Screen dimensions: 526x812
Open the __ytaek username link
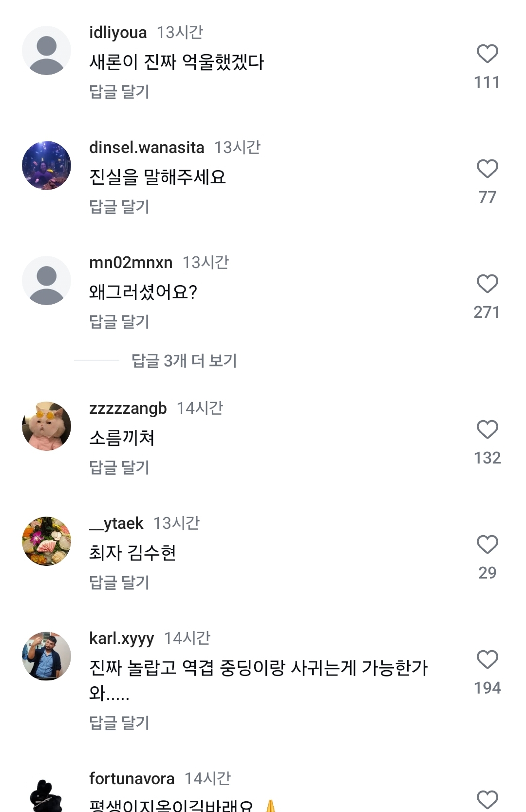tap(116, 523)
